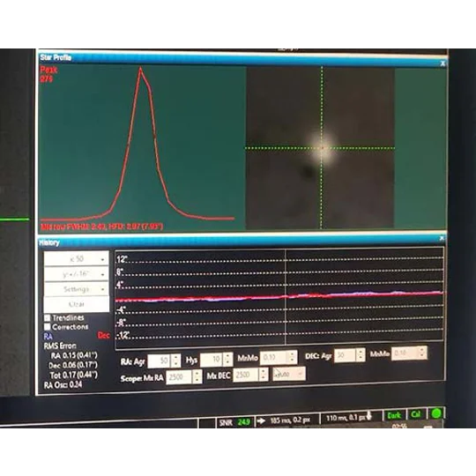Open the y: +/-16" scale dropdown
This screenshot has width=476, height=476.
coord(76,274)
